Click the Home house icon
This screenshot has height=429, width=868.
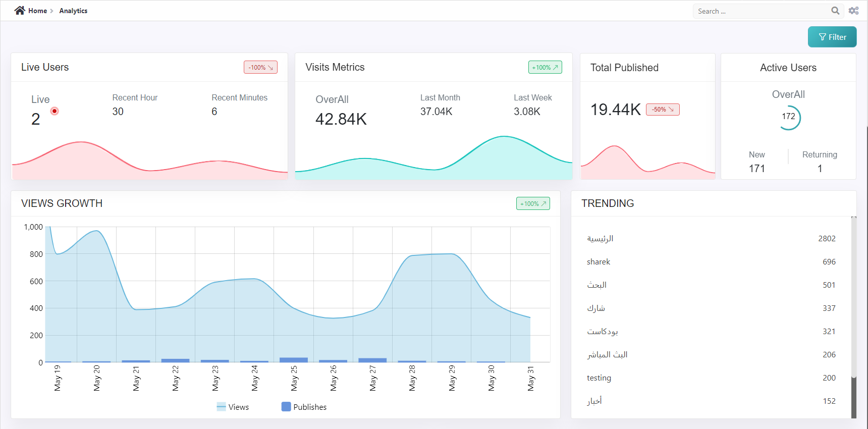point(20,11)
